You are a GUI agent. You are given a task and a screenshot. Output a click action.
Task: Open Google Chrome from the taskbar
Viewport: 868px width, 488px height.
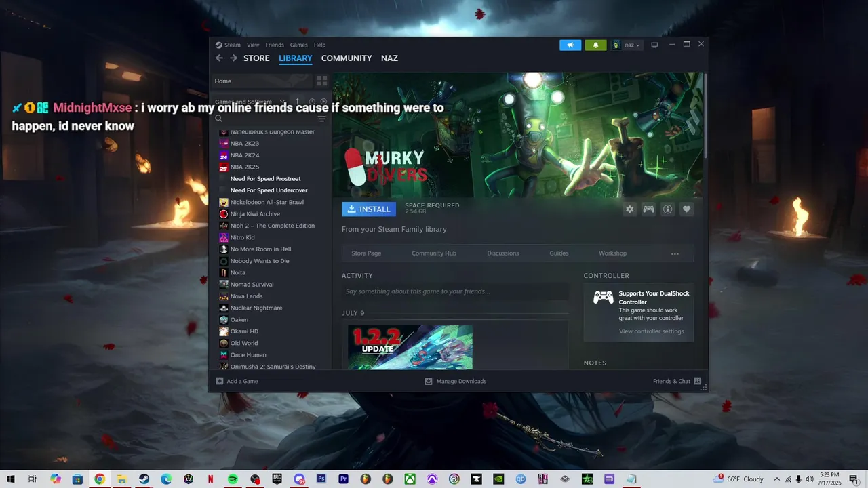pyautogui.click(x=100, y=479)
